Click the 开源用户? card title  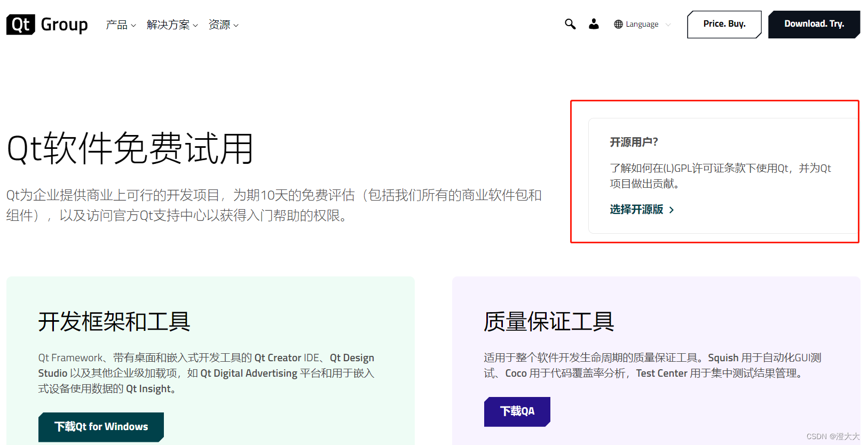coord(634,142)
